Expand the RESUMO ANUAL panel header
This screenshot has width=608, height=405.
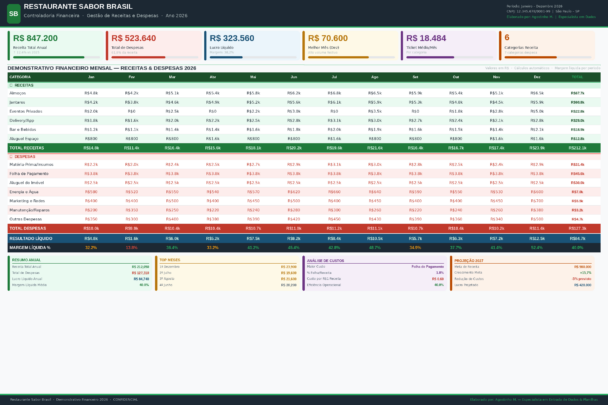pos(26,258)
